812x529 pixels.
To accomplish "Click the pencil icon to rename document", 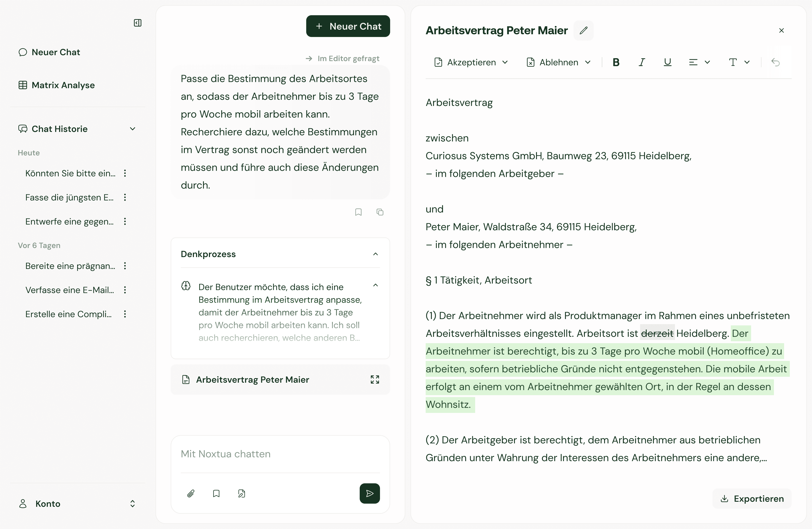I will pos(583,30).
